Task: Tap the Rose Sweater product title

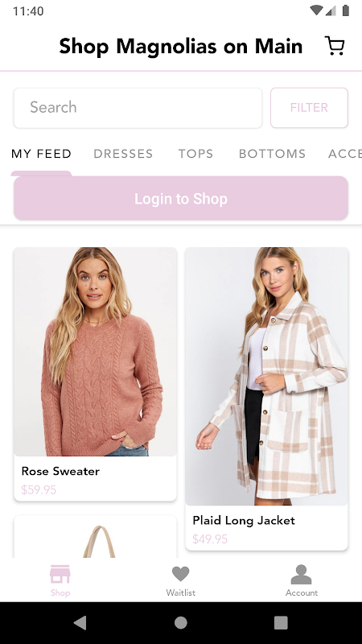Action: [x=60, y=471]
